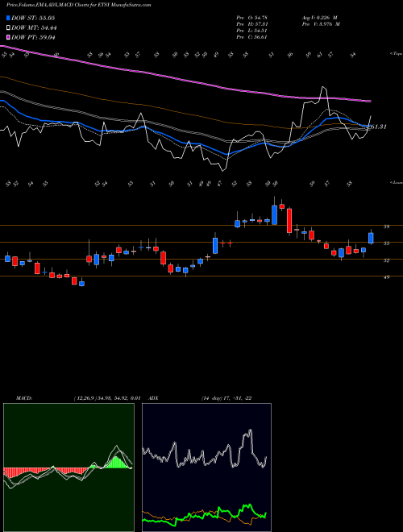The image size is (403, 532).
Task: Click the 'MACD:' panel label
Action: click(23, 398)
